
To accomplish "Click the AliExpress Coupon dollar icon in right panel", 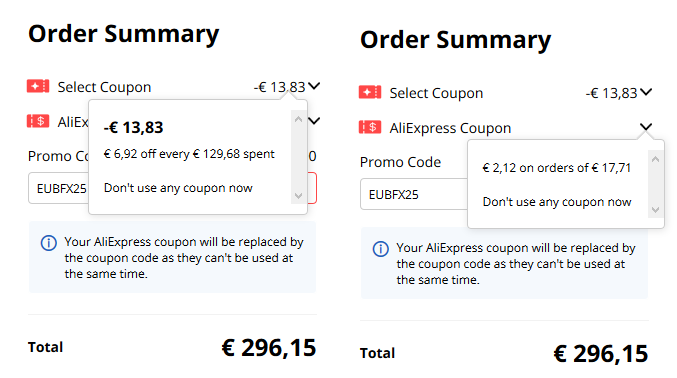I will (370, 127).
